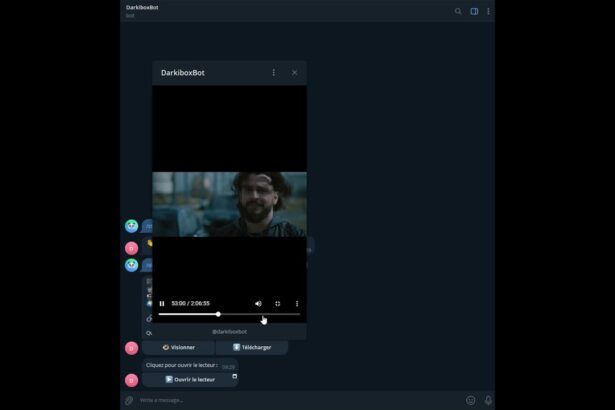This screenshot has height=410, width=615.
Task: Toggle the side panel icon in chat header
Action: [x=474, y=11]
